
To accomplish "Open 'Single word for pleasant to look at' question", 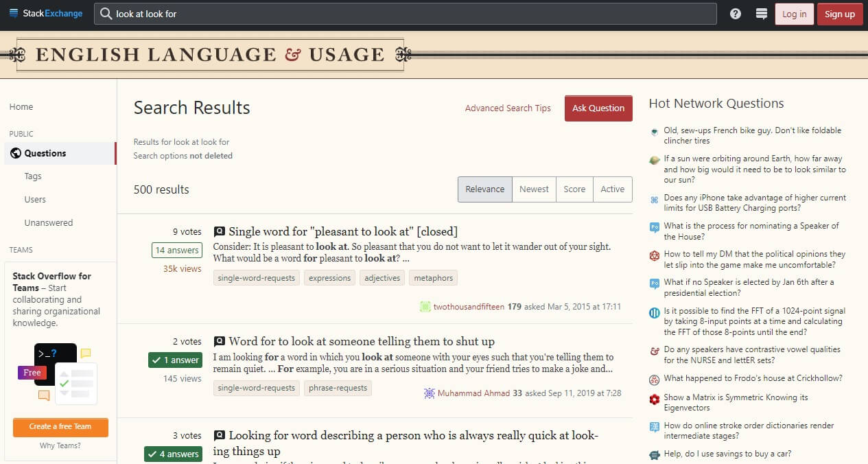I will (x=343, y=231).
